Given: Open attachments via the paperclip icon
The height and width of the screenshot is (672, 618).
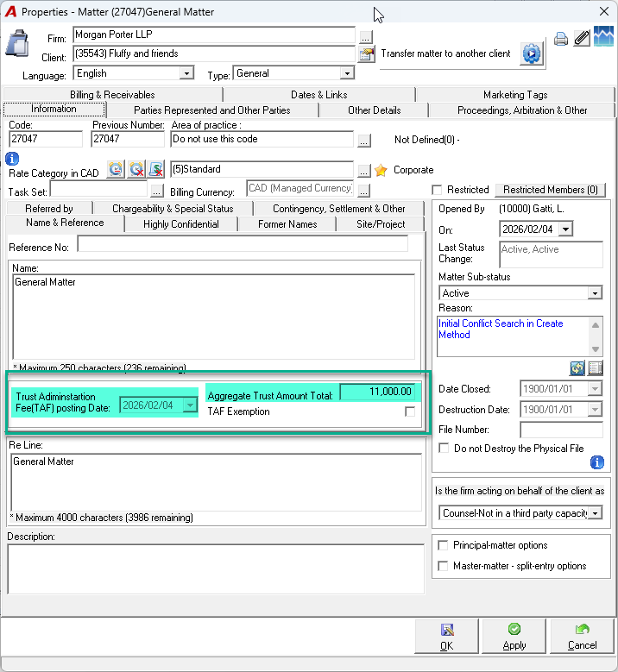Looking at the screenshot, I should pyautogui.click(x=582, y=38).
